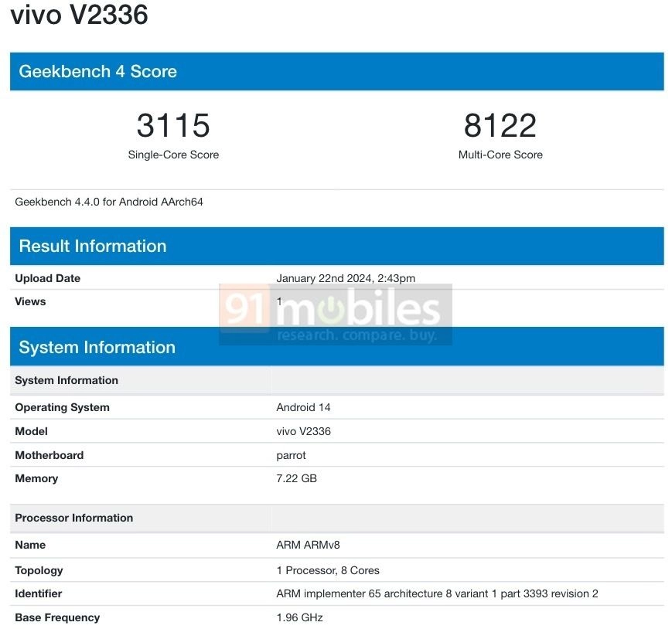Click the System Information section header
Screen dimensions: 672x629
click(x=97, y=347)
